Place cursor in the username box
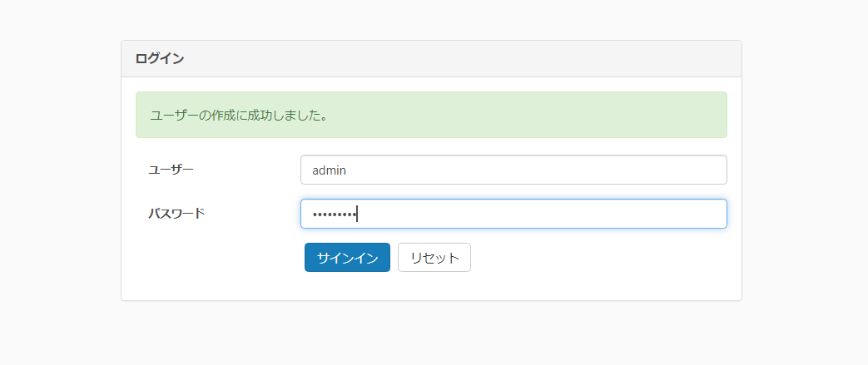This screenshot has height=365, width=868. point(513,170)
